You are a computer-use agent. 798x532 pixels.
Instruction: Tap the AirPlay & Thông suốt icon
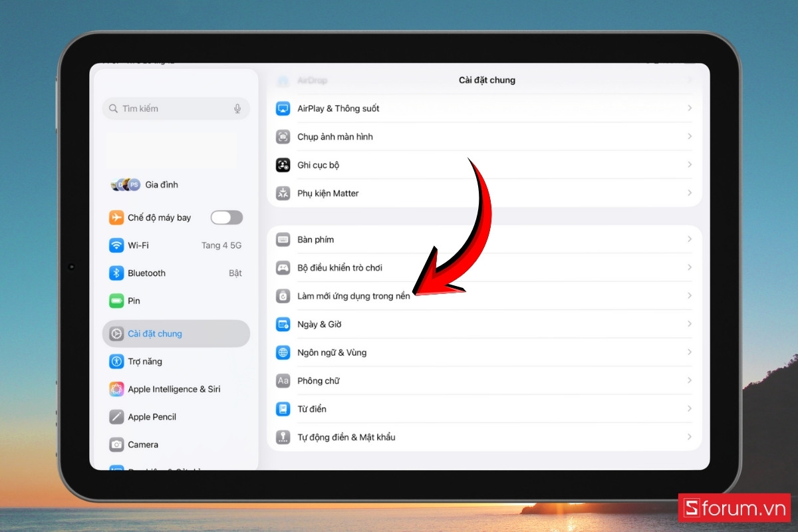[283, 108]
